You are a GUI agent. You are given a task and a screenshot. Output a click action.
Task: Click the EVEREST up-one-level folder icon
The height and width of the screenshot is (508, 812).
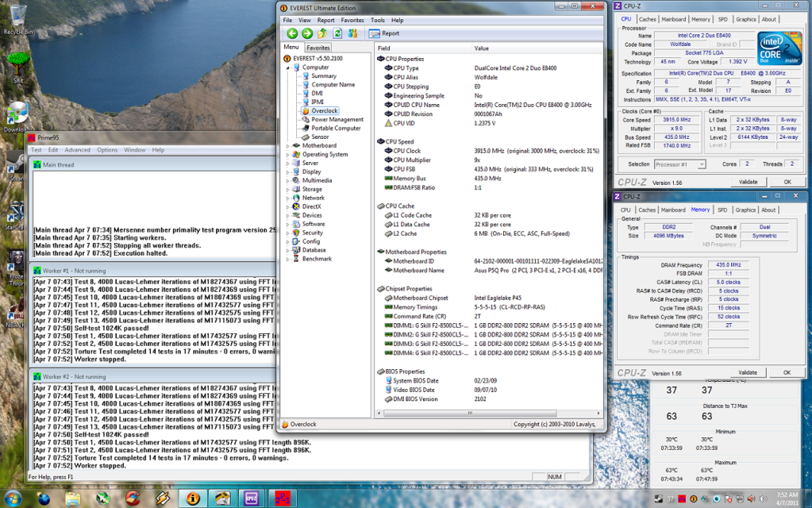322,33
